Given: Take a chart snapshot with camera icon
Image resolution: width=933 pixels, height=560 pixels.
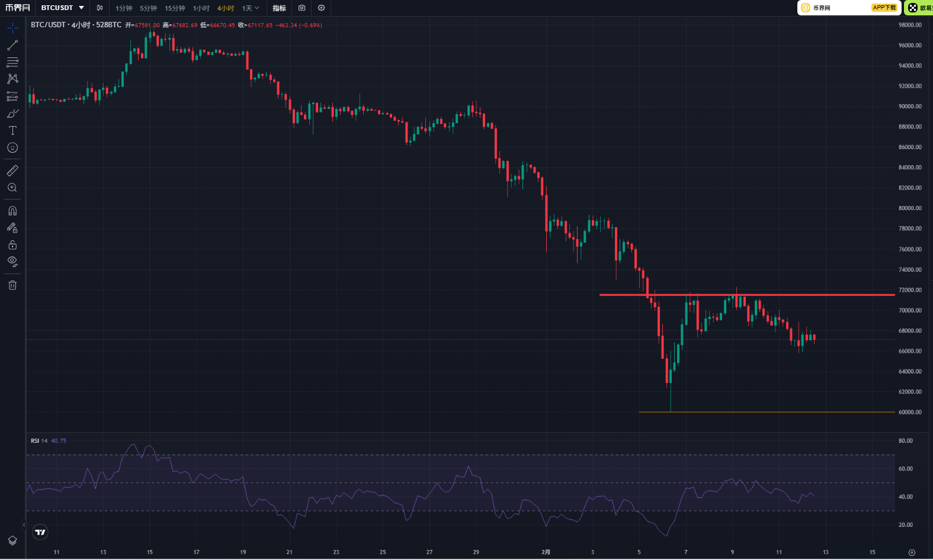Looking at the screenshot, I should click(302, 8).
